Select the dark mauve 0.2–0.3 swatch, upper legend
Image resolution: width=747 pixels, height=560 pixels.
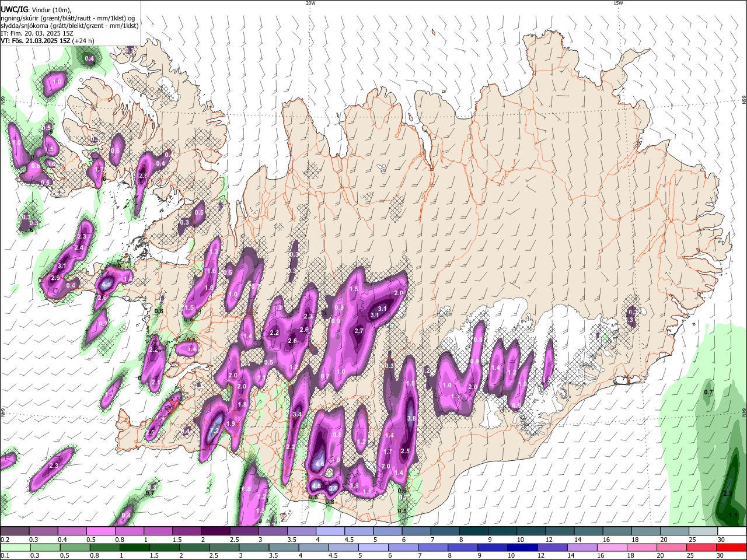[15, 531]
